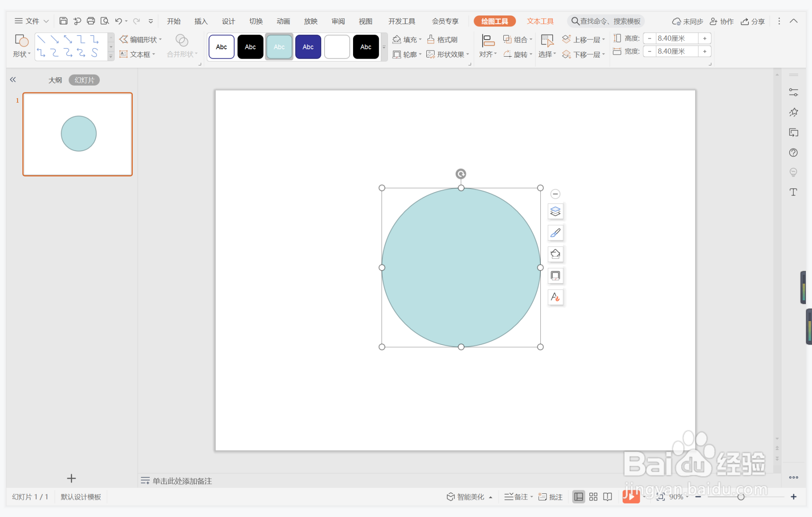Click the zoom slider handle
The height and width of the screenshot is (517, 812).
(741, 497)
